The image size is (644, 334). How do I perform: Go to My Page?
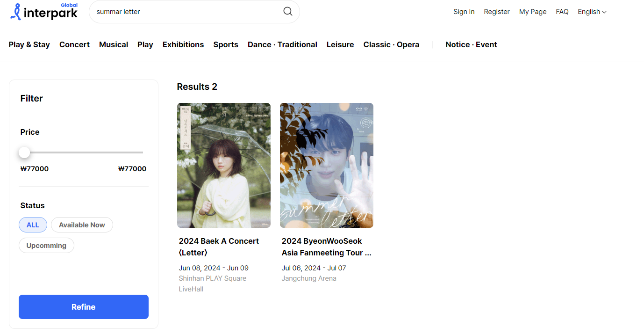pos(533,12)
